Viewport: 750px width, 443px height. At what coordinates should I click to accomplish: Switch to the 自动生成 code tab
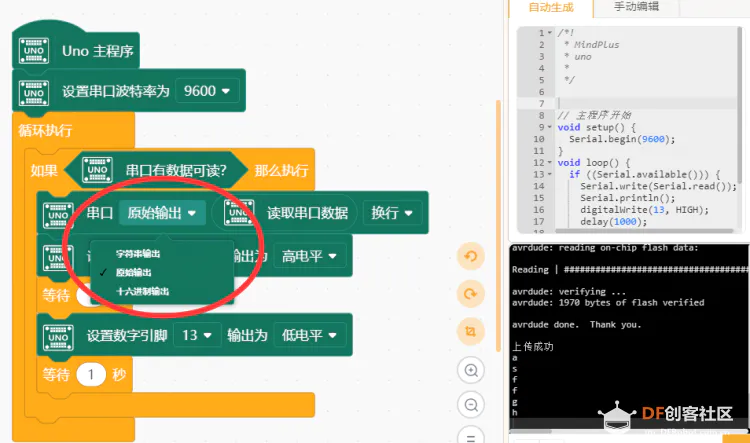coord(551,8)
